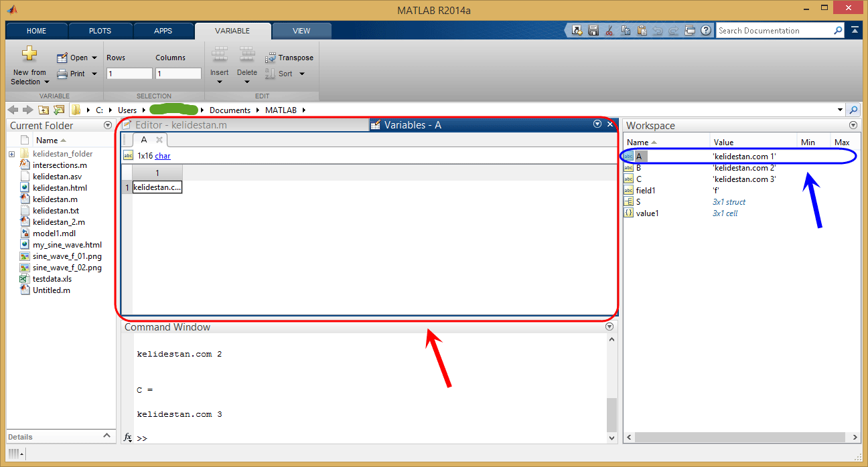Search current folder with magnifier icon
Viewport: 868px width, 467px height.
(x=853, y=110)
